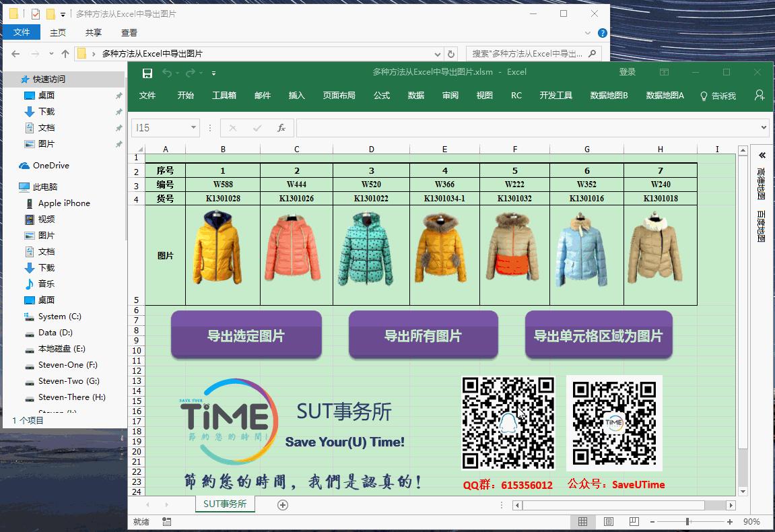Image resolution: width=775 pixels, height=532 pixels.
Task: Click the zoom slider handle
Action: click(x=687, y=522)
